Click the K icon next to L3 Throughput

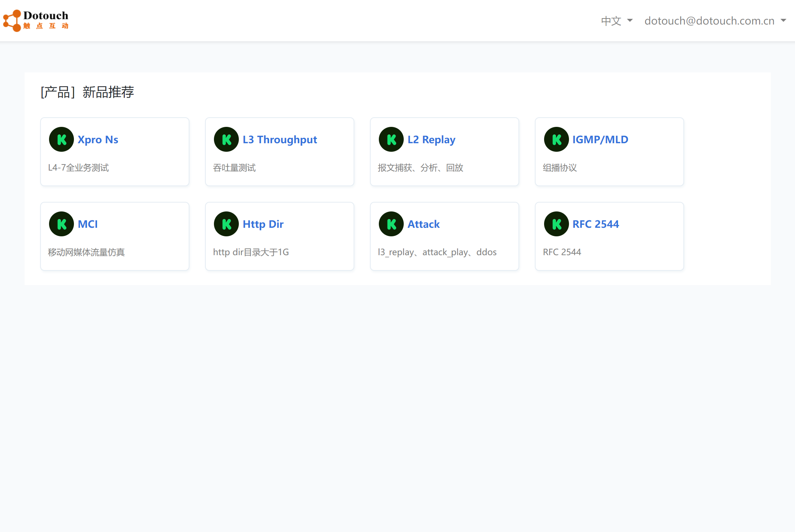click(x=226, y=139)
